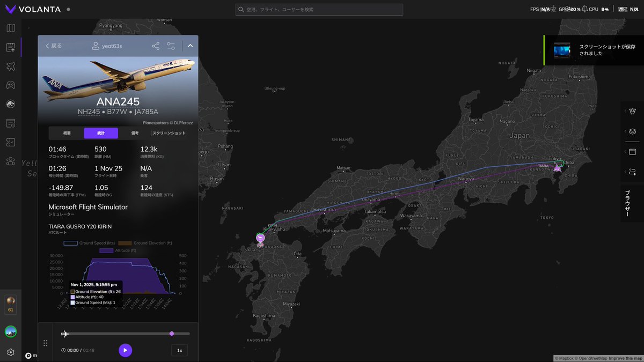Click the Microsoft Flight Simulator text
This screenshot has width=644, height=362.
point(88,207)
